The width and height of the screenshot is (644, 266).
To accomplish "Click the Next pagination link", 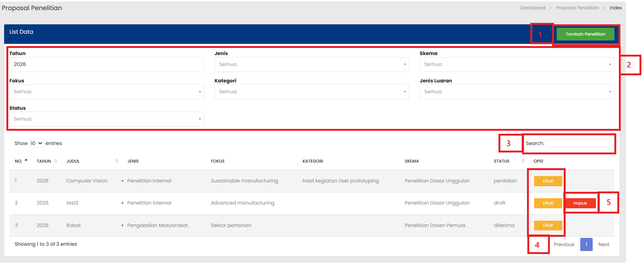I will pyautogui.click(x=603, y=244).
